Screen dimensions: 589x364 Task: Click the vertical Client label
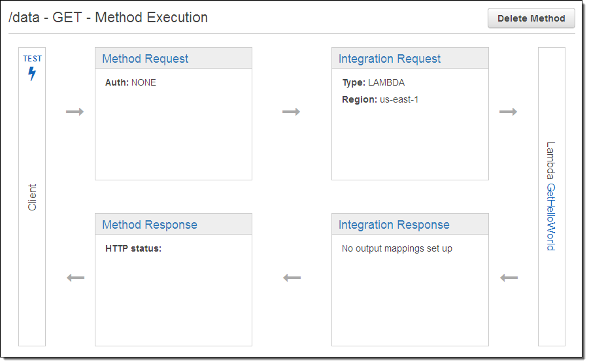[32, 197]
